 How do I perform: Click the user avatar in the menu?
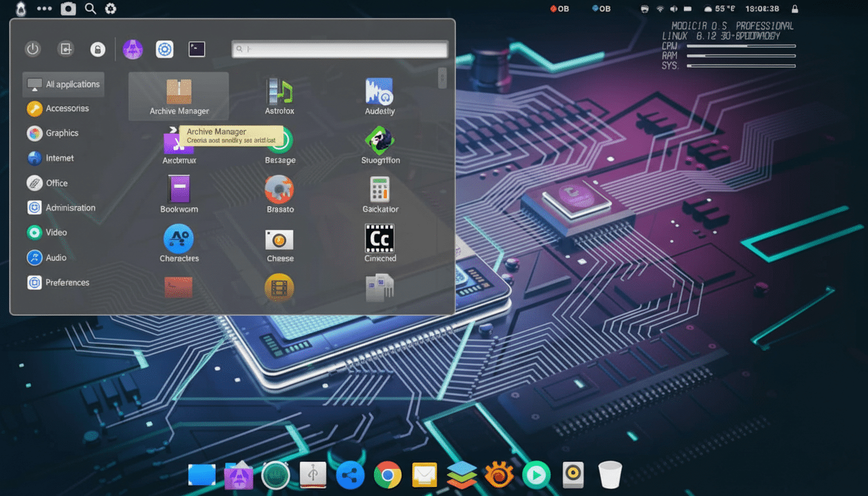[133, 48]
